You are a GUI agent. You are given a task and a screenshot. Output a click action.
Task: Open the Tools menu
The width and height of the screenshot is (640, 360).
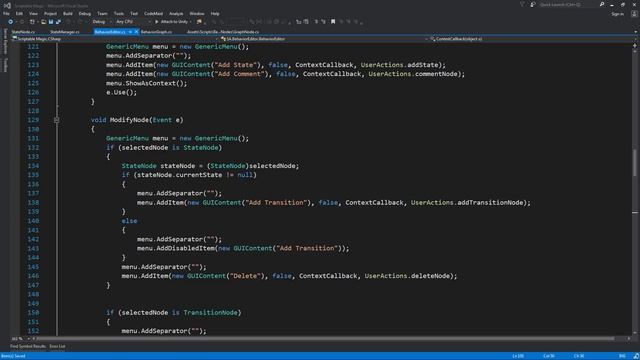119,13
